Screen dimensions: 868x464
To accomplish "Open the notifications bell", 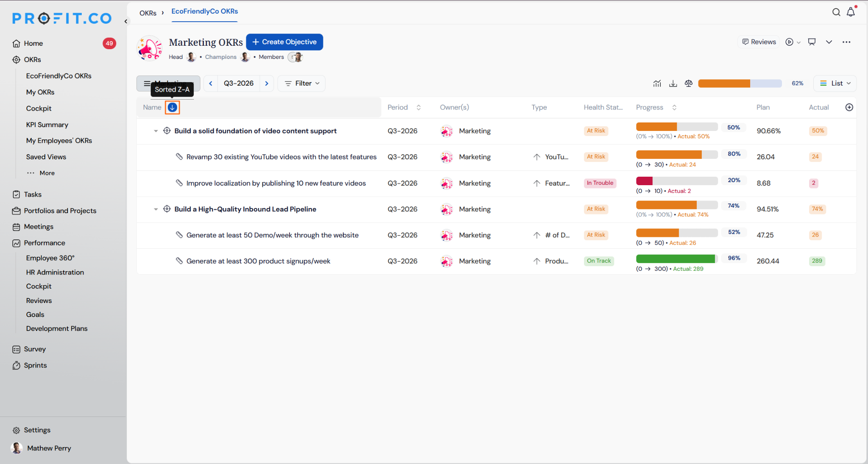I will 851,12.
